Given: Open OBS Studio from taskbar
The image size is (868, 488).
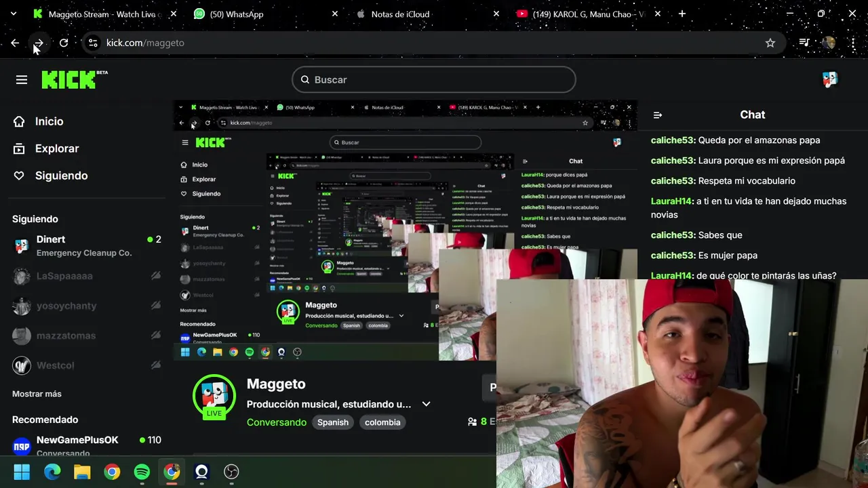Looking at the screenshot, I should click(x=231, y=472).
